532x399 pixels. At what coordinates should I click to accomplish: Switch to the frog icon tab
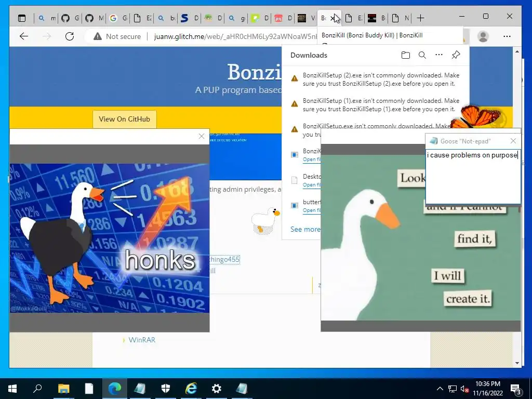pos(212,18)
